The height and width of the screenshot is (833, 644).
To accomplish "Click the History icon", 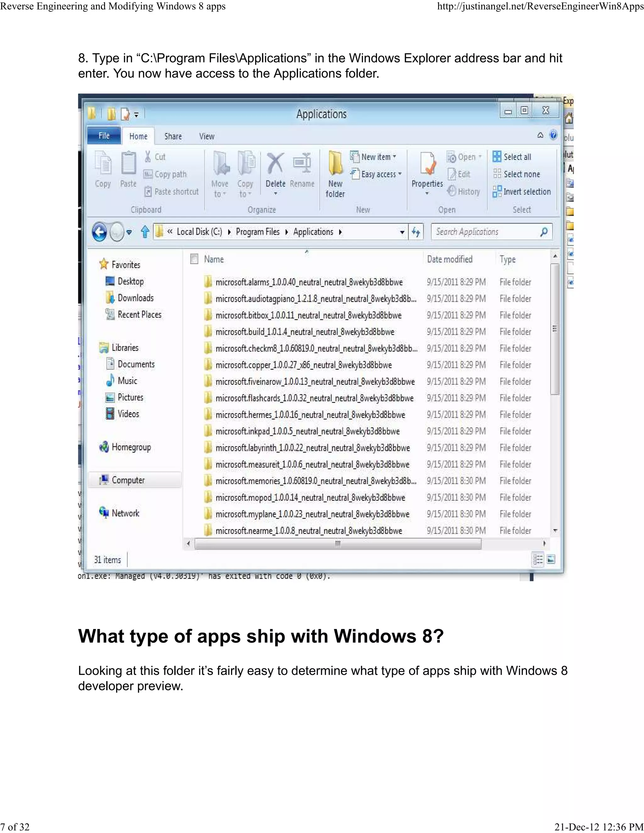I will pyautogui.click(x=452, y=191).
